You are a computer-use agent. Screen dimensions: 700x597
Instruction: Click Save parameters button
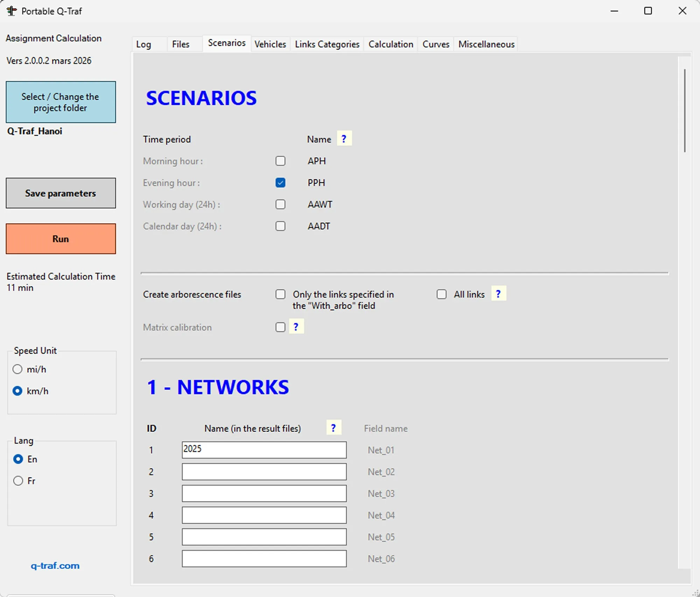61,193
